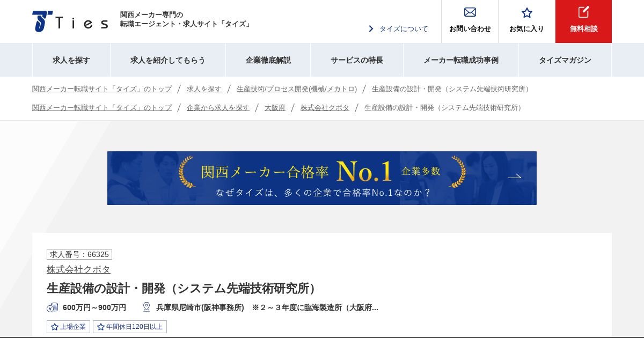Viewport: 644px width, 338px height.
Task: Open 生産技術/プロセス開発(機械/メカトロ) breadcrumb
Action: pos(297,89)
